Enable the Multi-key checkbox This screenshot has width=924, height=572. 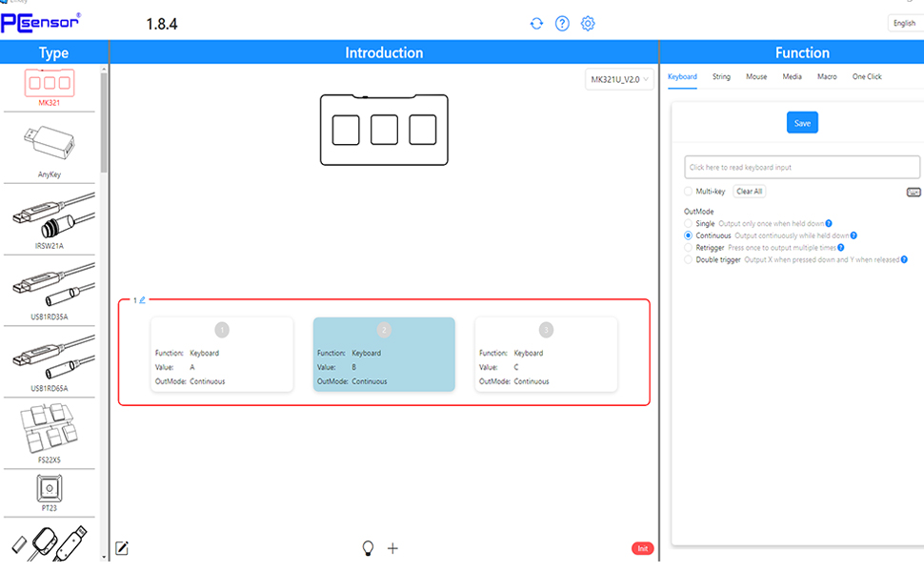coord(689,192)
